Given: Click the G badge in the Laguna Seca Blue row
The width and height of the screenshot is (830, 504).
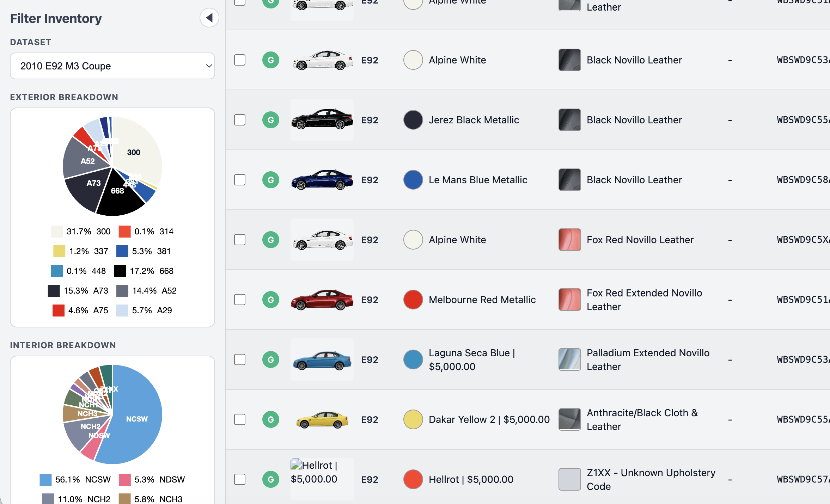Looking at the screenshot, I should [x=271, y=359].
